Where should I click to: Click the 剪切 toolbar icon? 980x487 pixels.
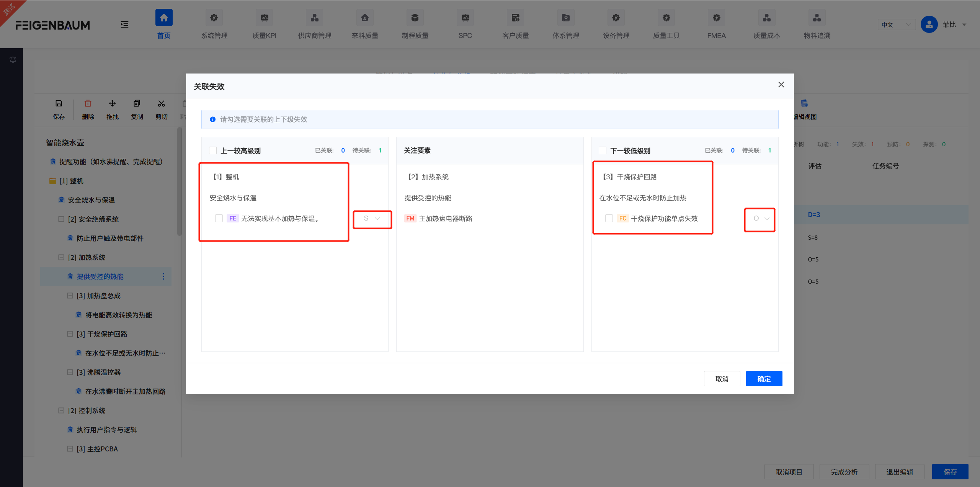tap(161, 108)
